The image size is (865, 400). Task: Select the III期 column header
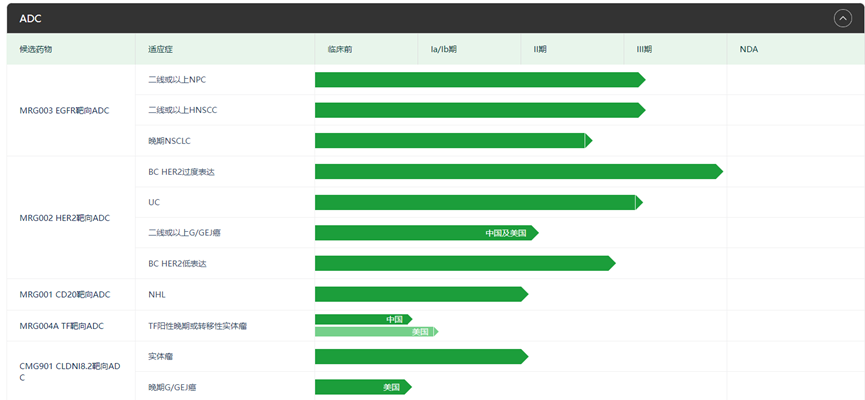[x=644, y=49]
